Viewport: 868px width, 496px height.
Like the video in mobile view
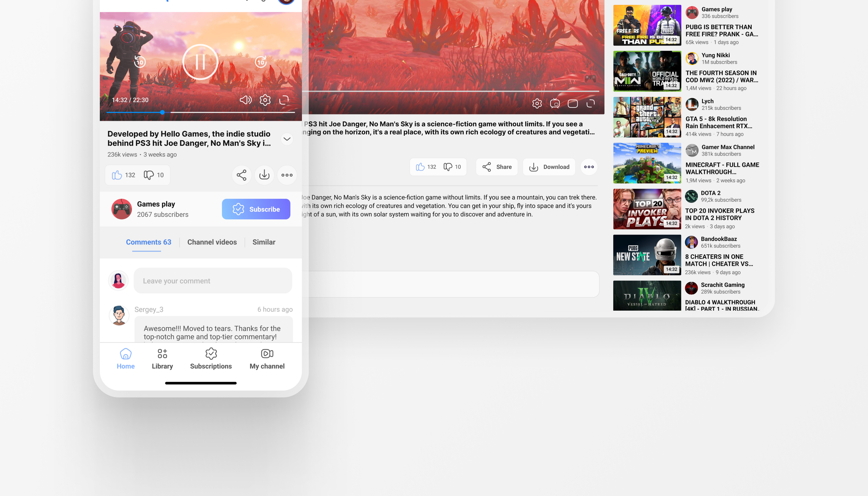[117, 175]
